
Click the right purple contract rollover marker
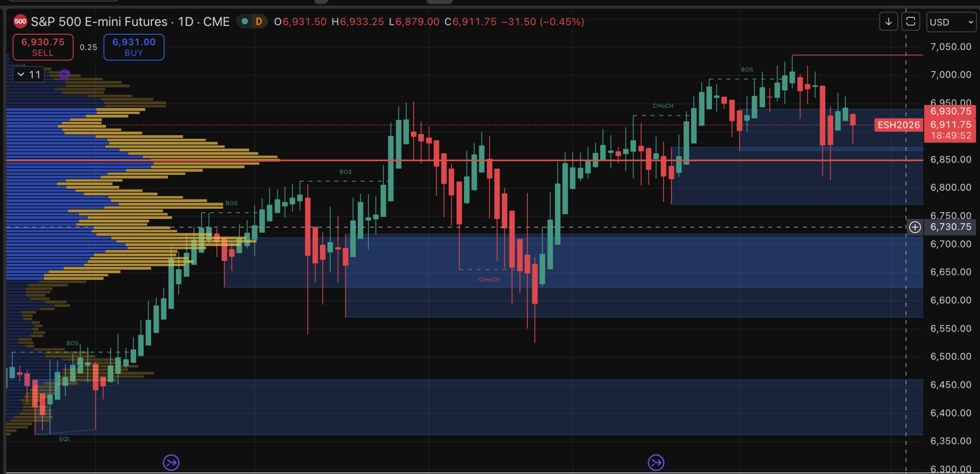656,462
